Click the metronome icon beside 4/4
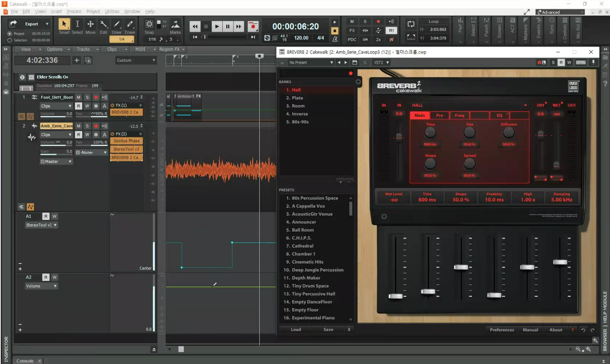Screen dimensions: 610x364 click(x=335, y=39)
